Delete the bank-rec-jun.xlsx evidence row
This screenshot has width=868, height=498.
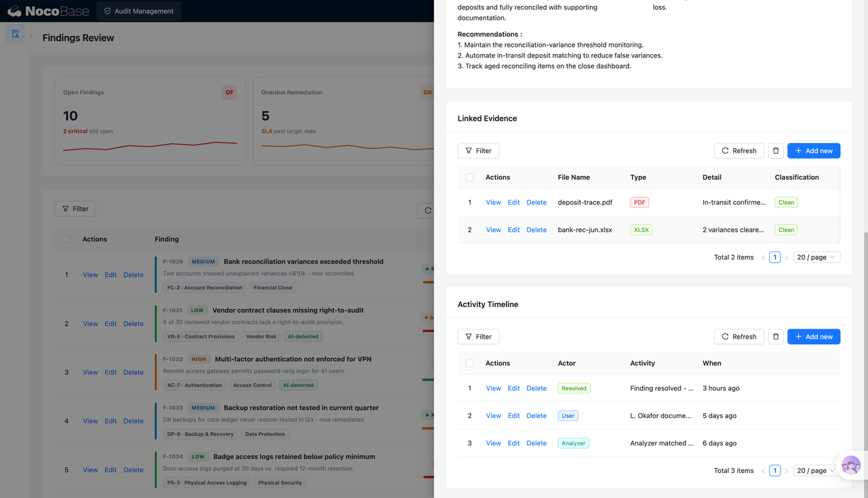pyautogui.click(x=536, y=230)
